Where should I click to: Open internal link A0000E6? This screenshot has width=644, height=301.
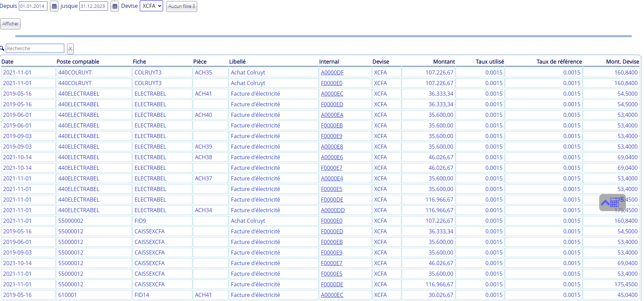(332, 157)
